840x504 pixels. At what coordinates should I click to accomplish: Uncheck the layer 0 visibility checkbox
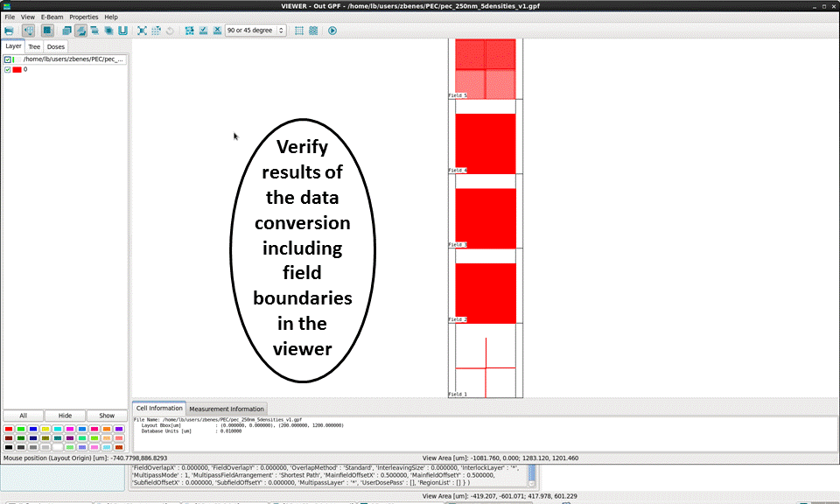(8, 69)
